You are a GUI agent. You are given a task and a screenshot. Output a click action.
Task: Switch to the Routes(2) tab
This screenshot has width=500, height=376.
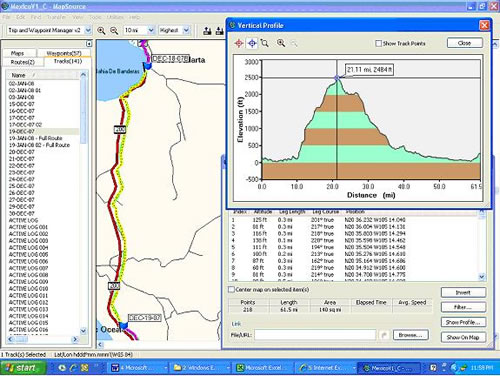click(x=23, y=62)
